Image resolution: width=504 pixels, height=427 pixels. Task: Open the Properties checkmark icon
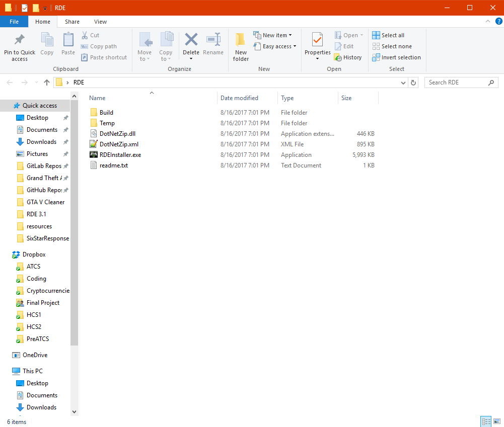[317, 40]
